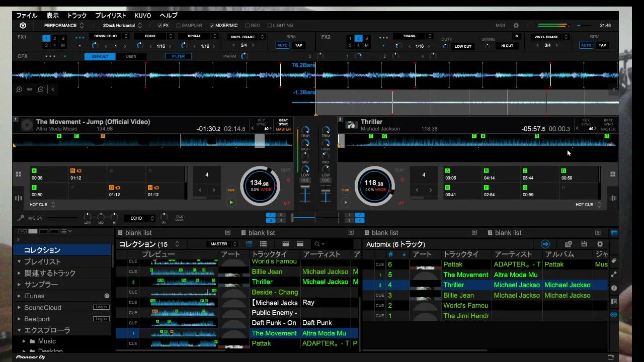644x362 pixels.
Task: Reset waveform zoom with RST
Action: pos(30,89)
